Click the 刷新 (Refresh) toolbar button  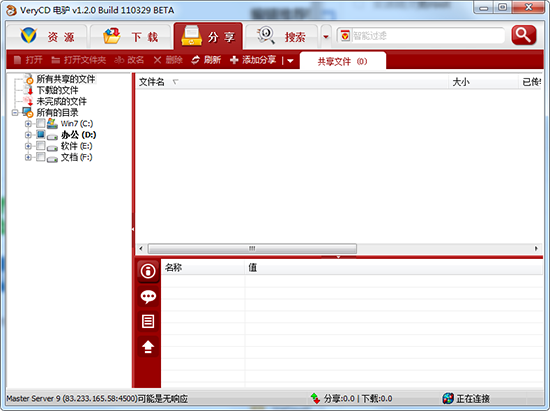[x=206, y=60]
